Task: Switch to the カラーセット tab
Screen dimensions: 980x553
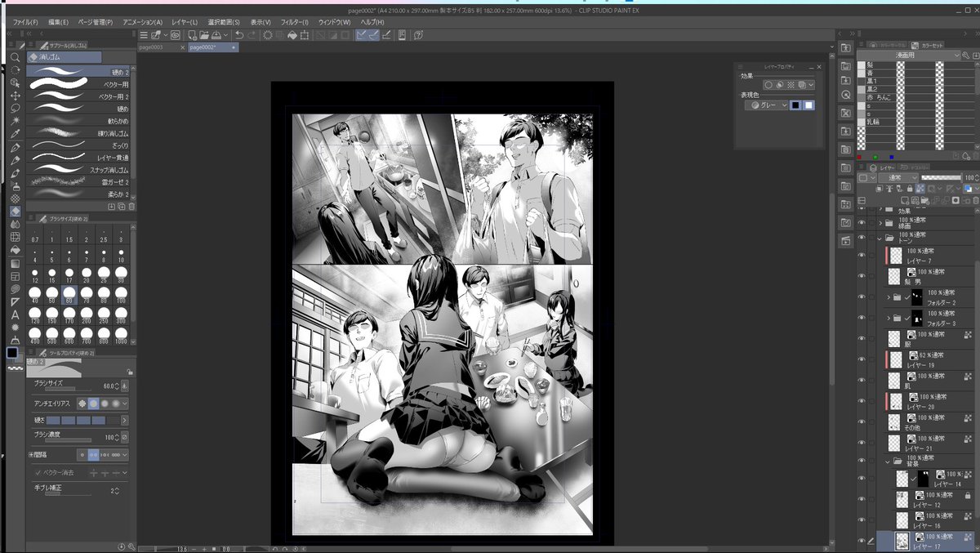Action: point(926,45)
